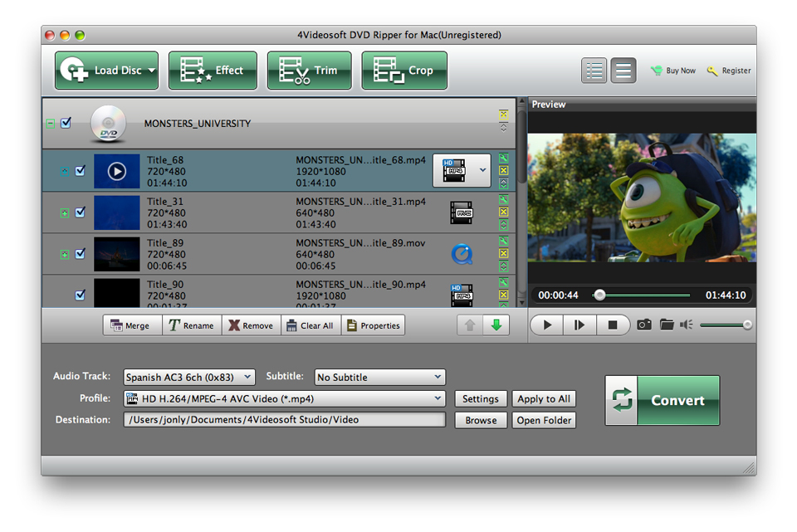Click the Buy Now link
797x532 pixels.
pyautogui.click(x=681, y=71)
